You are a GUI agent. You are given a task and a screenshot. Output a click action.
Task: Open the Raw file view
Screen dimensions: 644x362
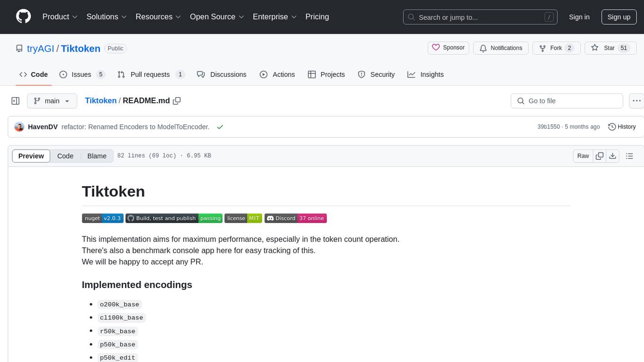click(x=583, y=156)
